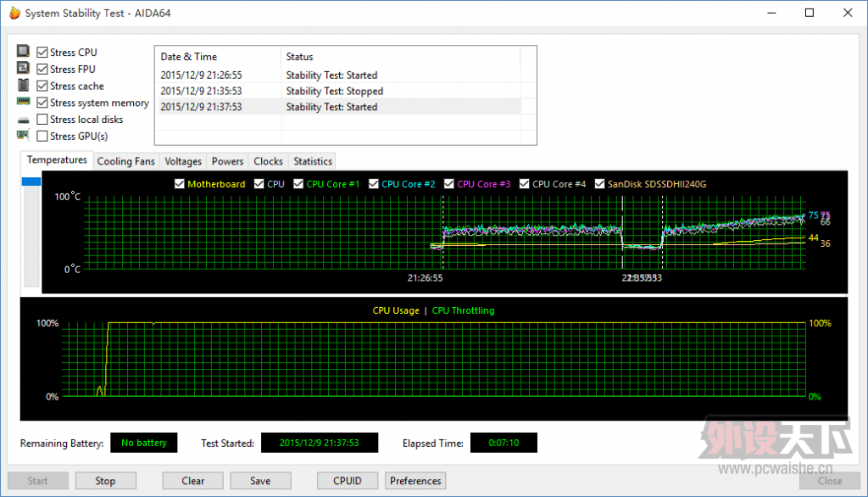The image size is (868, 497).
Task: Click the RAM module icon beside Stress system memory
Action: [x=23, y=102]
